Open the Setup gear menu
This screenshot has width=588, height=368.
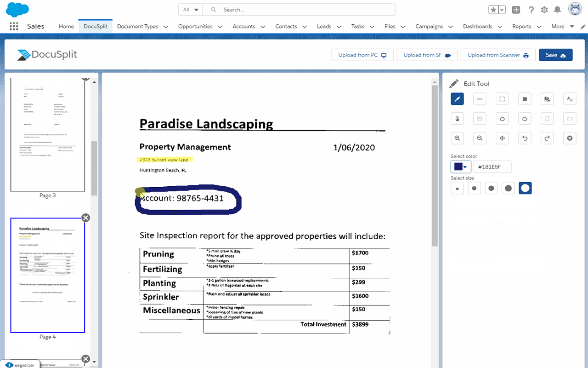pos(544,10)
